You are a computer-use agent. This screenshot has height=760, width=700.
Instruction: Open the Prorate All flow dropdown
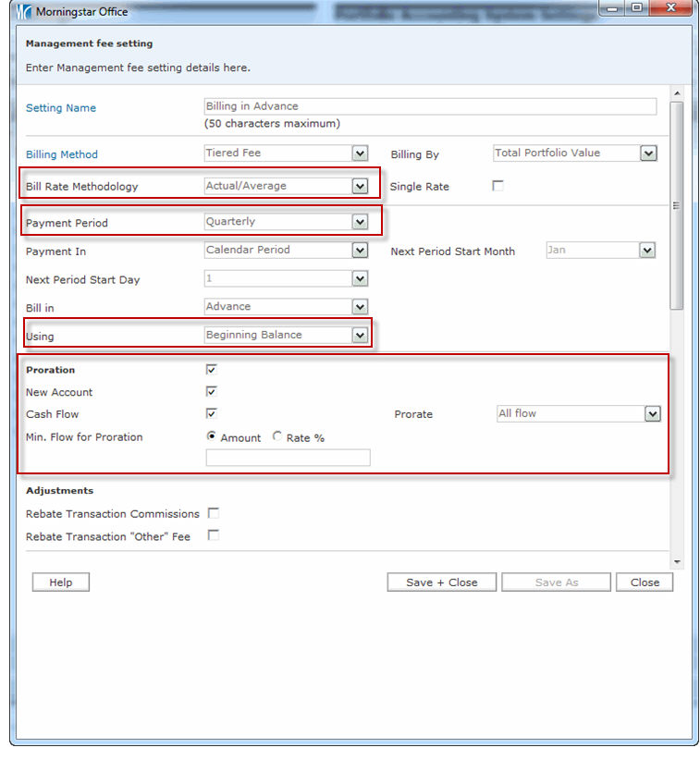click(652, 414)
